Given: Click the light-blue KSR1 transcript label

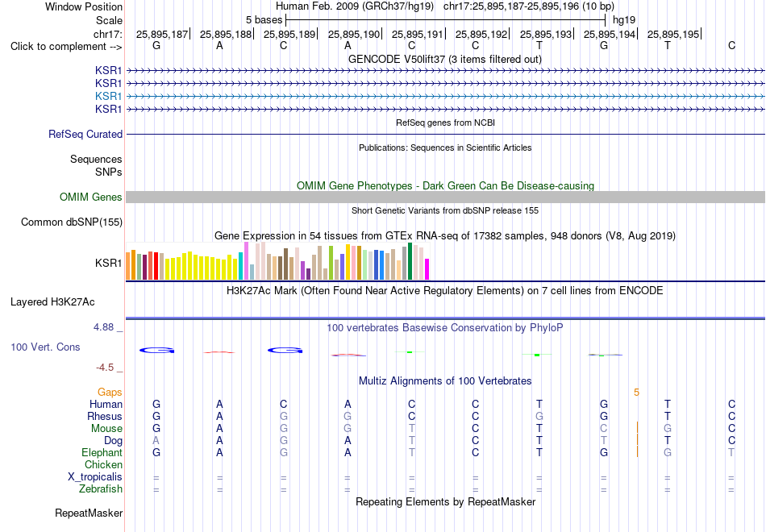Looking at the screenshot, I should pyautogui.click(x=109, y=96).
